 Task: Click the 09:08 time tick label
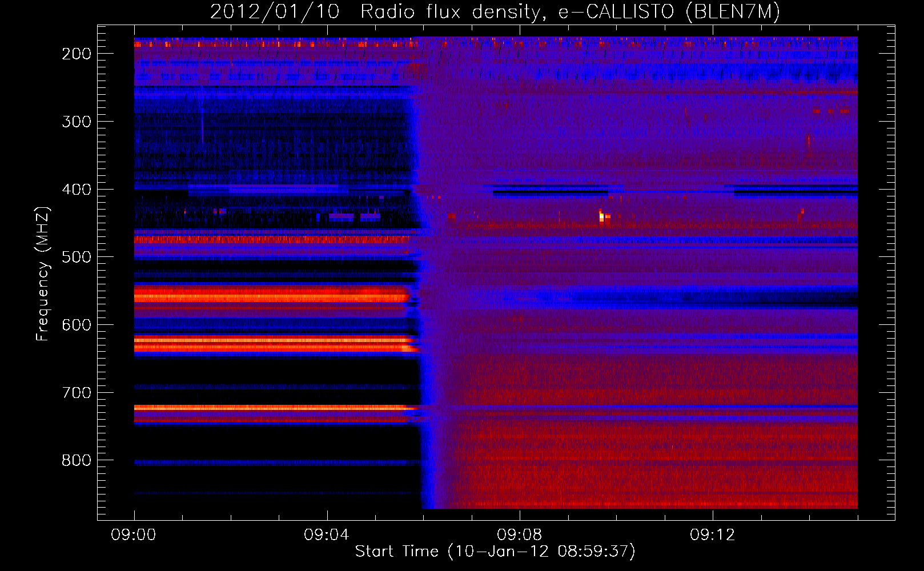[520, 535]
